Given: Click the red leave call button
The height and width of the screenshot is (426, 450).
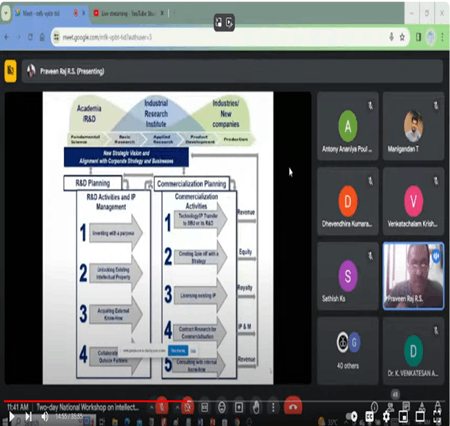Looking at the screenshot, I should (x=293, y=406).
